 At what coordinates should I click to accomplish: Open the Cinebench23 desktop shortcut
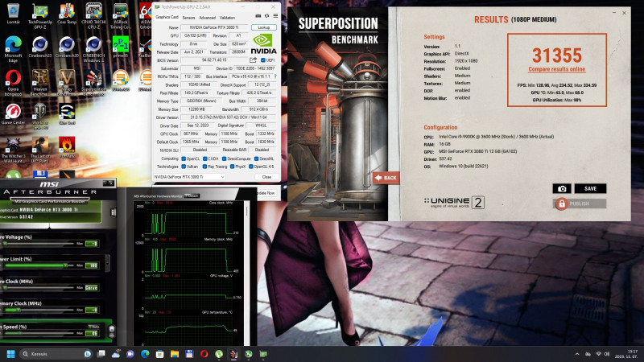click(x=39, y=47)
